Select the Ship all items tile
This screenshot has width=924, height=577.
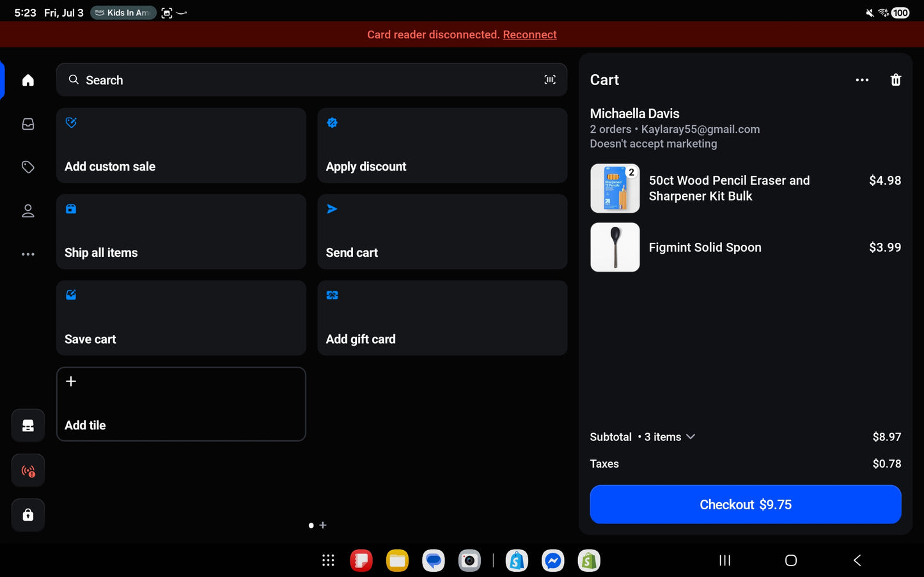coord(181,232)
